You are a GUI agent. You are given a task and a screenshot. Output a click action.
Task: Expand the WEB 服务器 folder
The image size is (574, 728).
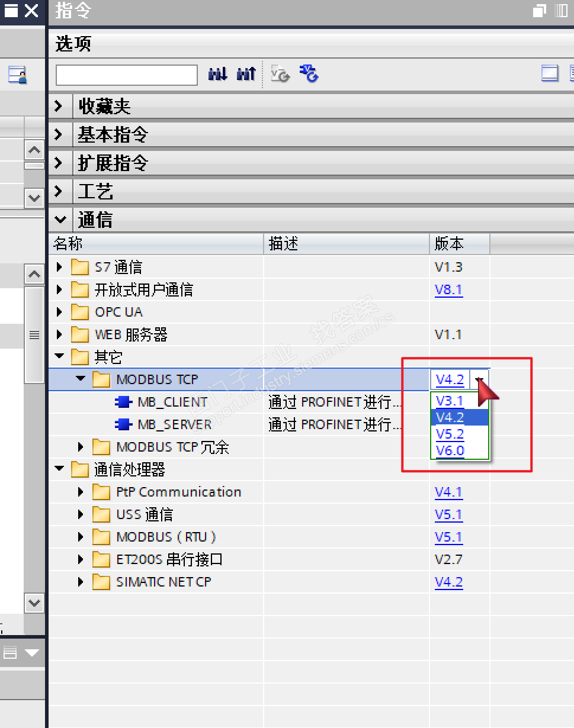[x=59, y=334]
